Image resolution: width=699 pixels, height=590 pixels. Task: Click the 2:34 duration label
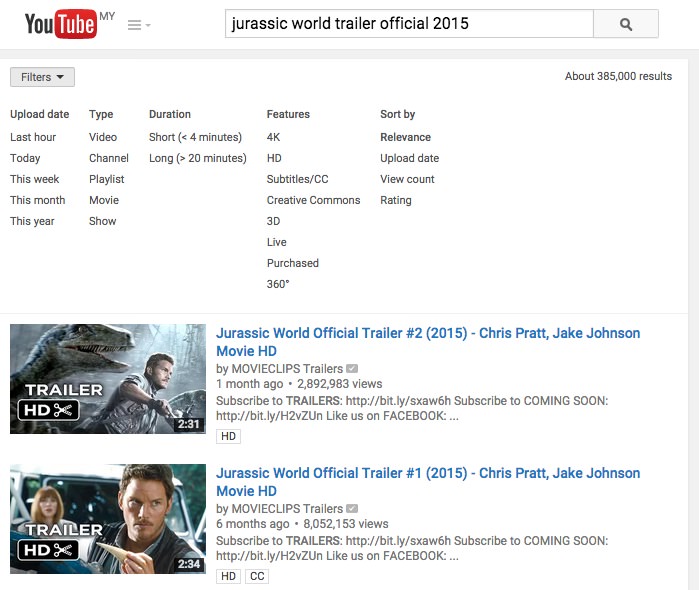189,564
